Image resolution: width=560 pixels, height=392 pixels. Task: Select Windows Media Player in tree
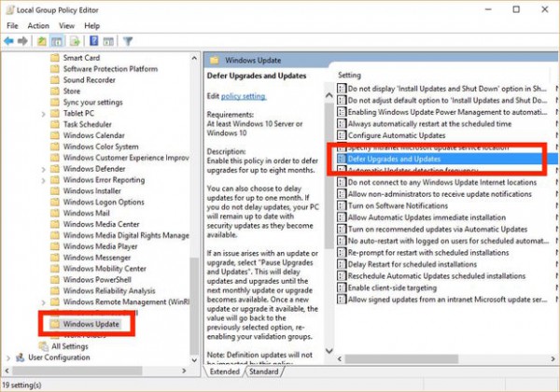[101, 246]
